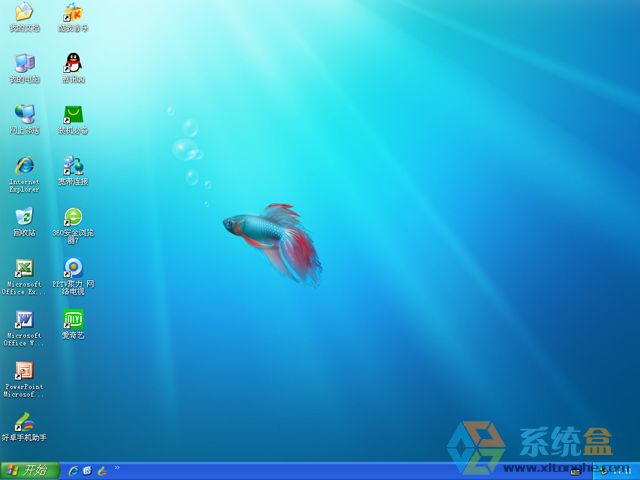
Task: Select Microsoft Office Excel shortcut
Action: [24, 268]
